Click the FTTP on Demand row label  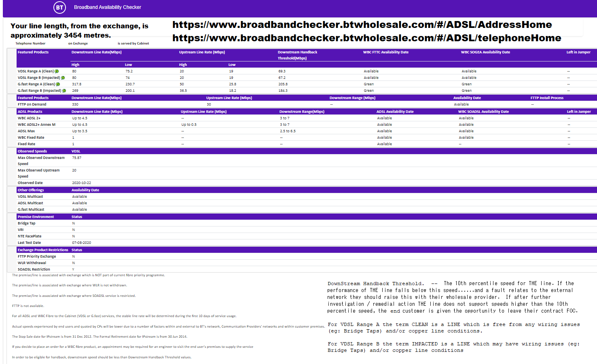click(x=32, y=104)
